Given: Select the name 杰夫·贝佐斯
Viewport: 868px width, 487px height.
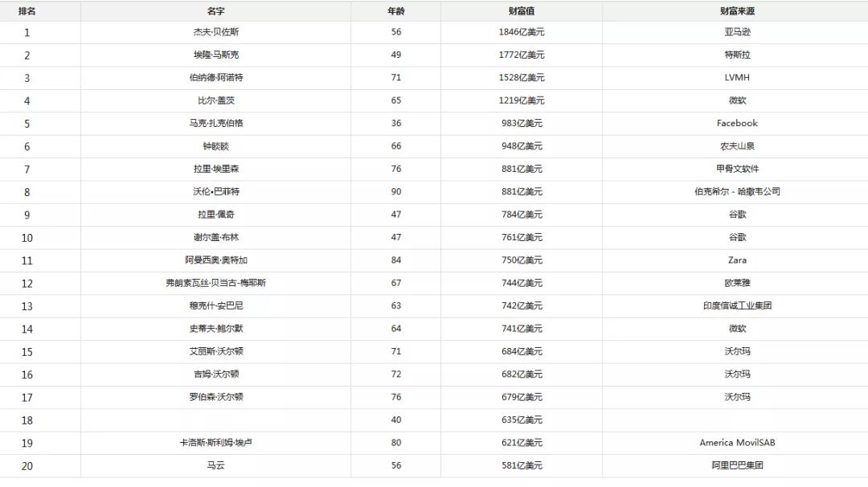Looking at the screenshot, I should [215, 32].
